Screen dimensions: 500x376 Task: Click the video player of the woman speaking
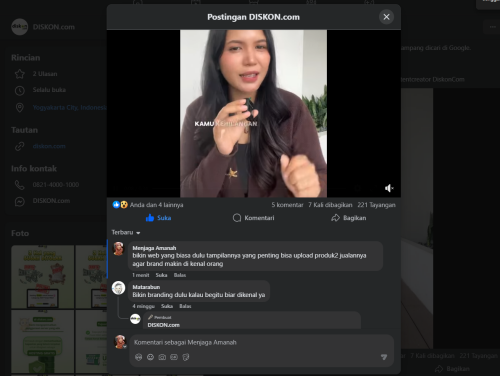pyautogui.click(x=253, y=113)
